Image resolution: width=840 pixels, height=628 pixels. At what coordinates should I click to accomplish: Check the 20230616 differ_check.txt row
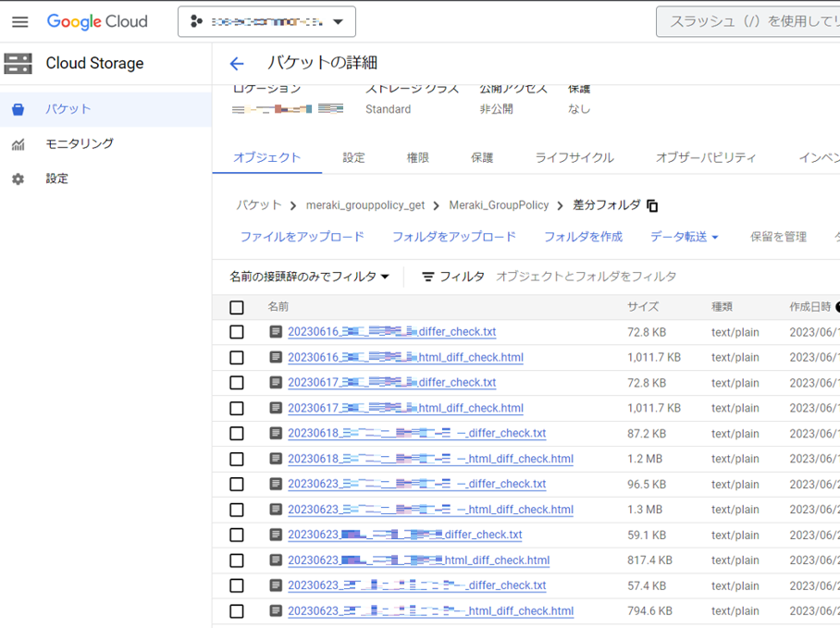point(236,332)
